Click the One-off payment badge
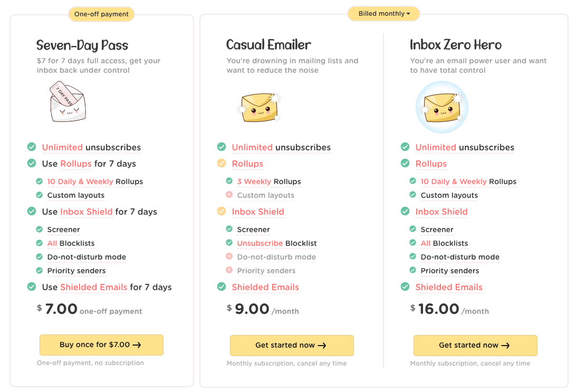 (x=101, y=14)
